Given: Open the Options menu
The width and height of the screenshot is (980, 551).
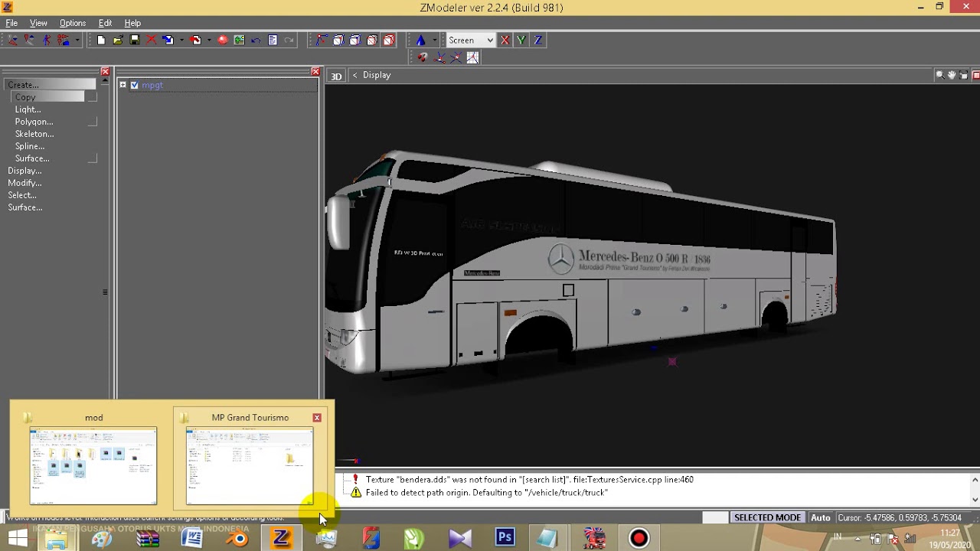Looking at the screenshot, I should tap(73, 23).
